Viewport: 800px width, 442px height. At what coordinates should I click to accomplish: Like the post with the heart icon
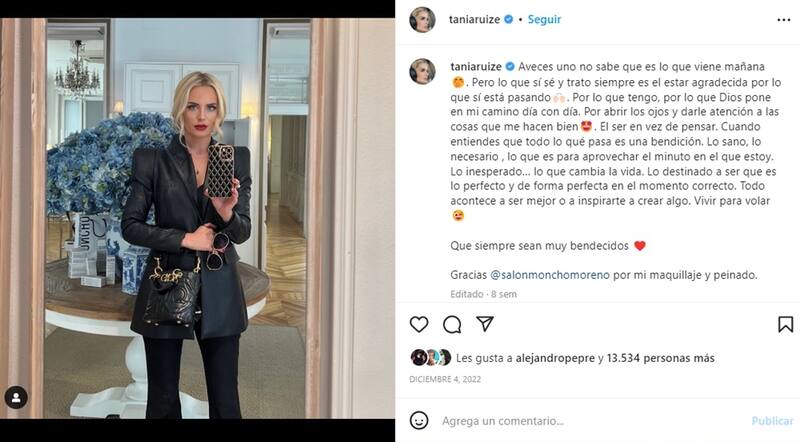point(419,325)
